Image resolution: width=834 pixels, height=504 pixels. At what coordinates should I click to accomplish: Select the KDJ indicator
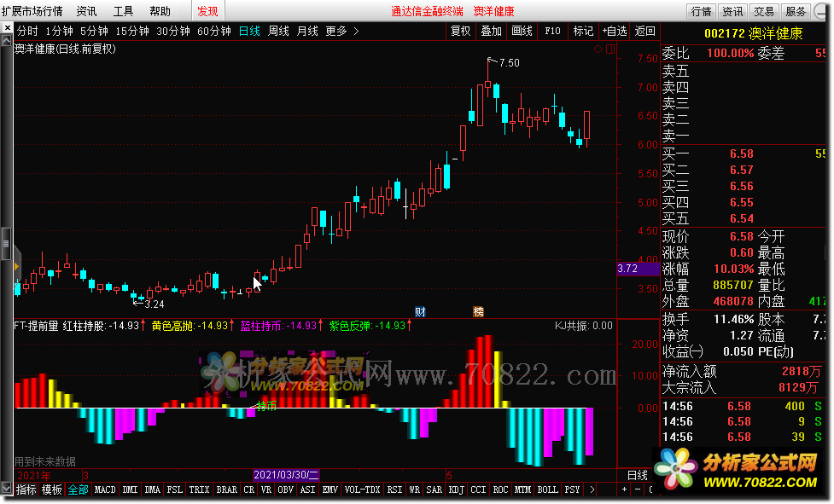[x=457, y=490]
